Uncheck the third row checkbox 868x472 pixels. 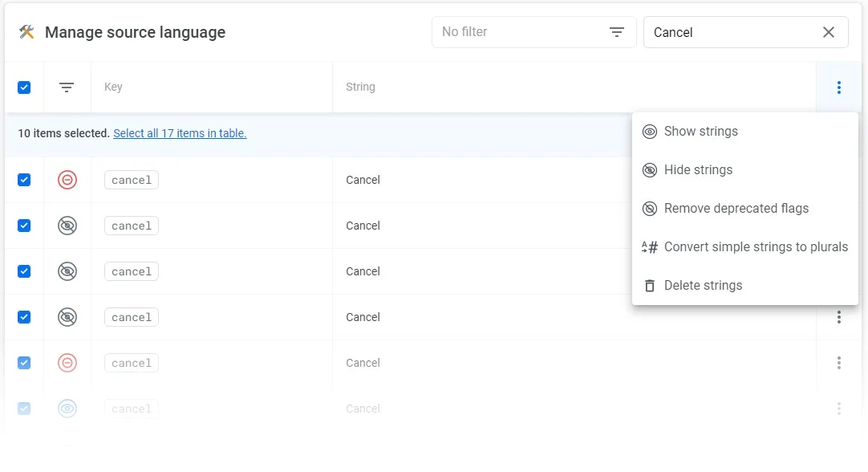click(x=24, y=271)
